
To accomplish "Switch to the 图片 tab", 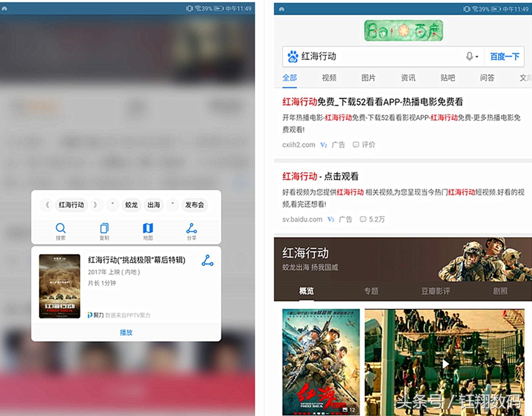I will (368, 78).
